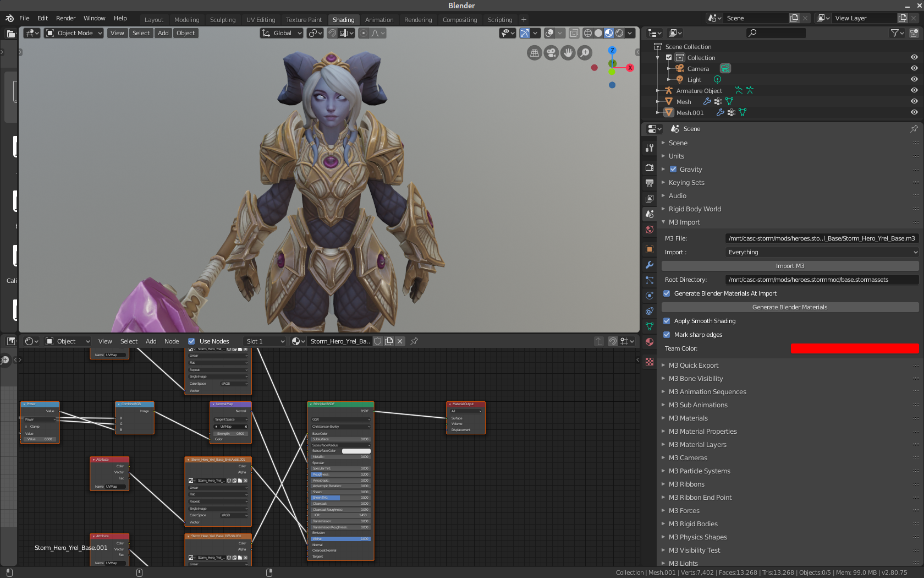Click the Import M3 button

tap(790, 266)
